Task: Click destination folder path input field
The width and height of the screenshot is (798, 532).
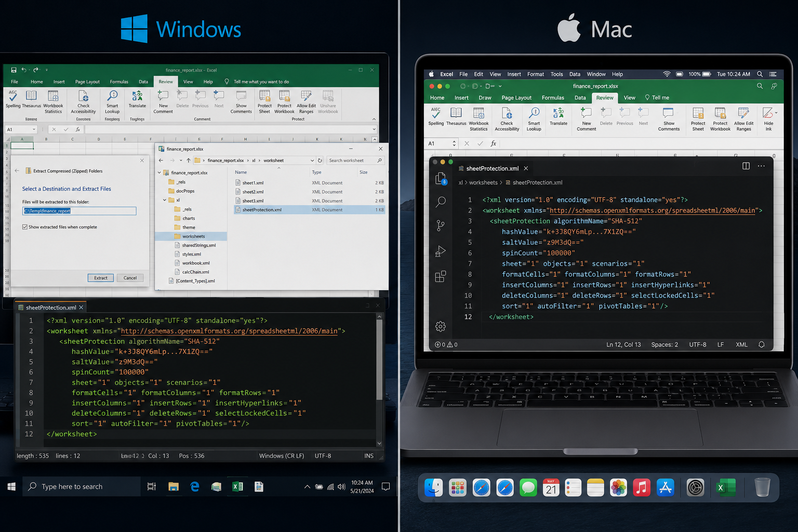Action: click(79, 211)
